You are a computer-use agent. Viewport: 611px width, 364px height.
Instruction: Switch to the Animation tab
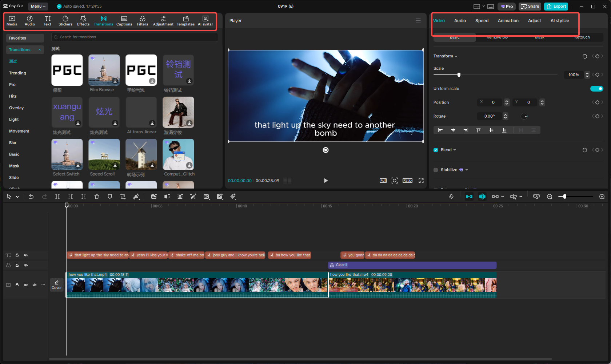(508, 21)
